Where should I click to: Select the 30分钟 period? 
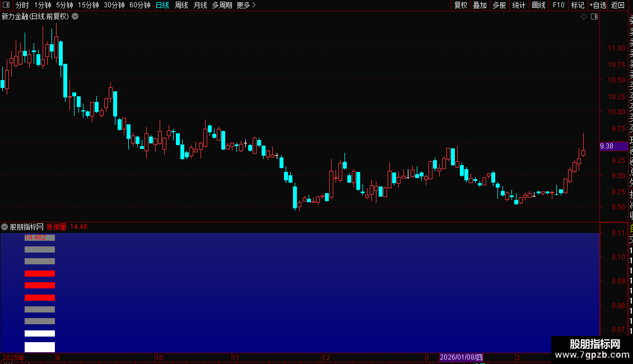tap(114, 5)
